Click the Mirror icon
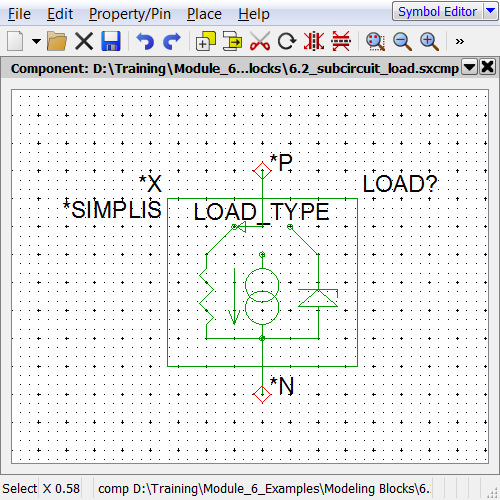The image size is (500, 500). 314,41
